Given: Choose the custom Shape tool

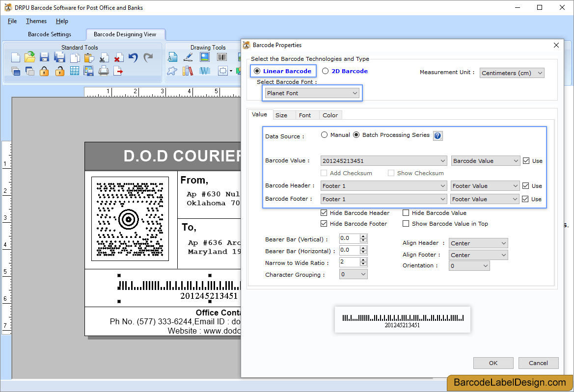Looking at the screenshot, I should click(172, 71).
